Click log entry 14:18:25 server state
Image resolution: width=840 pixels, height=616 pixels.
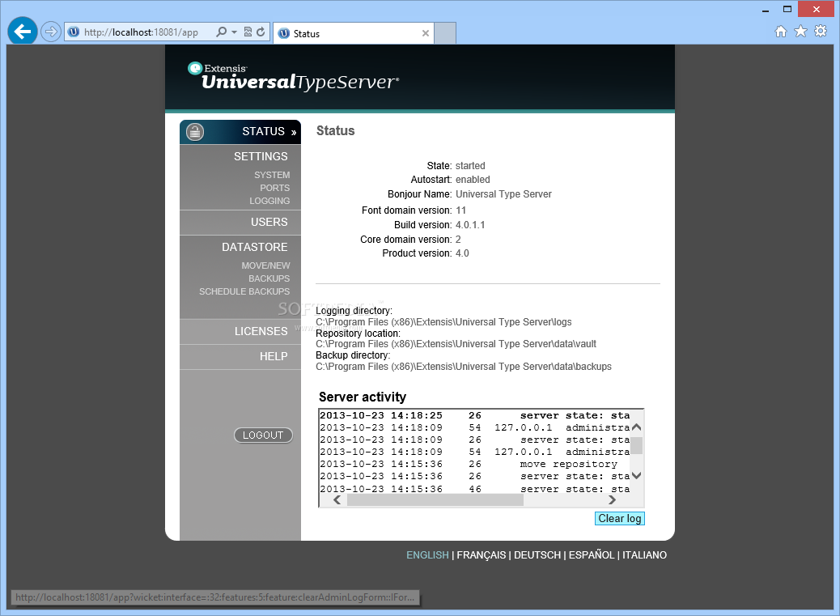tap(475, 416)
